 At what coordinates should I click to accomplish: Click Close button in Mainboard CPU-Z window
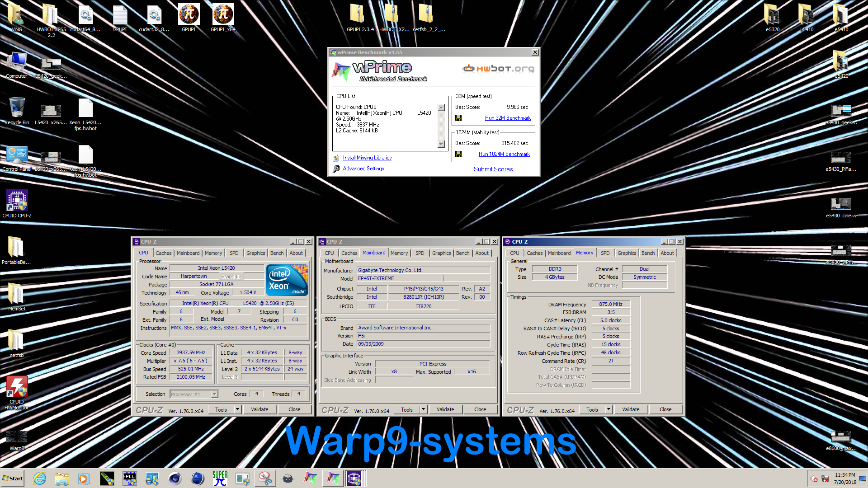point(480,410)
